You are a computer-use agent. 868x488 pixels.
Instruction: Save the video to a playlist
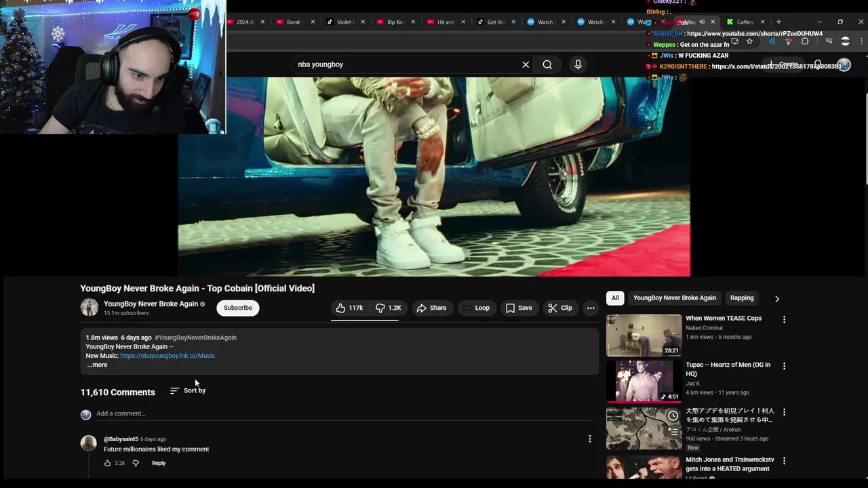click(519, 308)
